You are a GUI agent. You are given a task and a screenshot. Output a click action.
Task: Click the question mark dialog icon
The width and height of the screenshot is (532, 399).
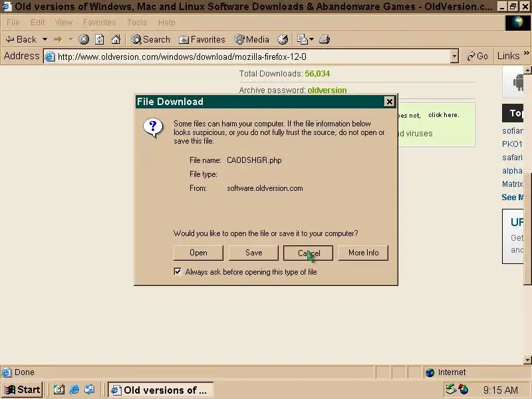(x=153, y=127)
